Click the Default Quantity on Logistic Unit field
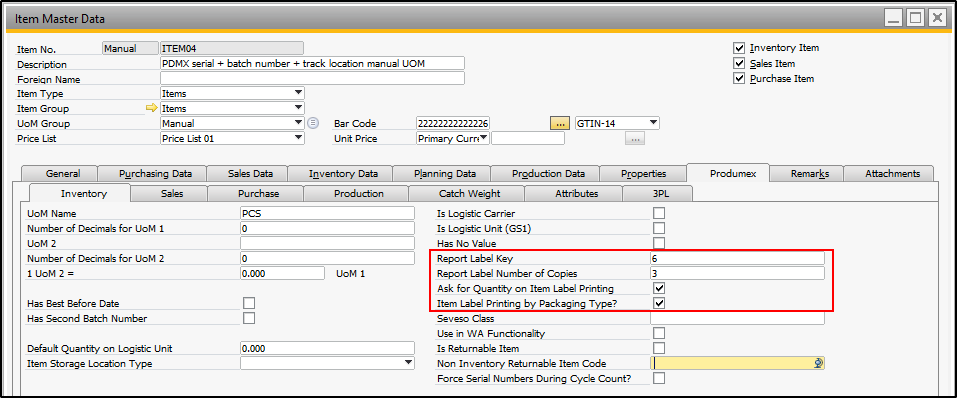The image size is (957, 398). [x=327, y=349]
